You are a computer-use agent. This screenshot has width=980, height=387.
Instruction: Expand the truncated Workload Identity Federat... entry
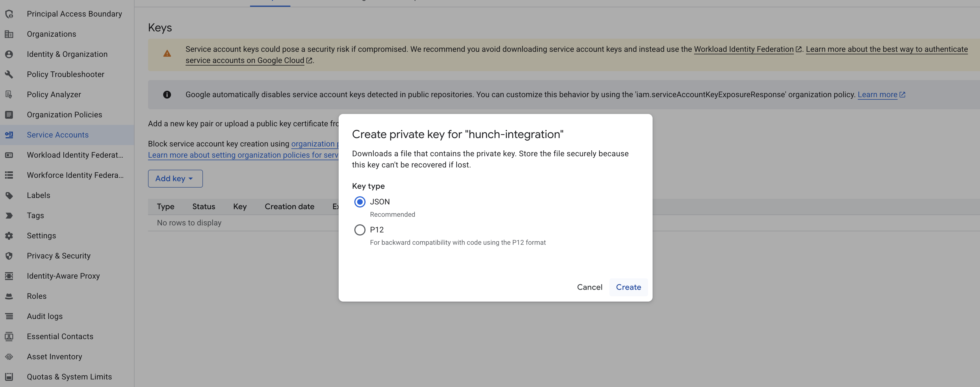coord(75,155)
